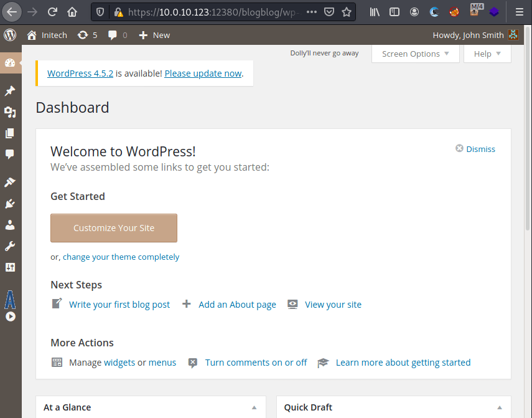Click the page vertical scrollbar
Screen dimensions: 532x418
click(x=528, y=128)
